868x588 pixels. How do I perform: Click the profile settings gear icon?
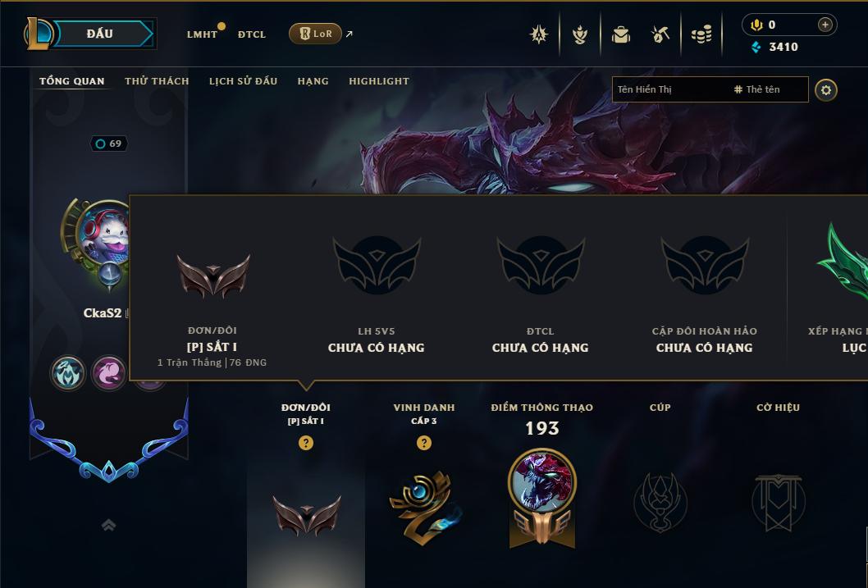pos(826,90)
